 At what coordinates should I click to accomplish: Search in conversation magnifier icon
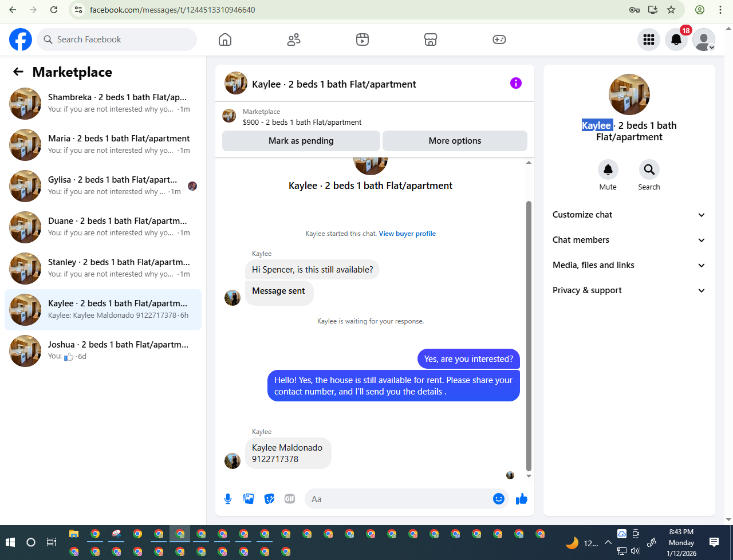pyautogui.click(x=649, y=169)
